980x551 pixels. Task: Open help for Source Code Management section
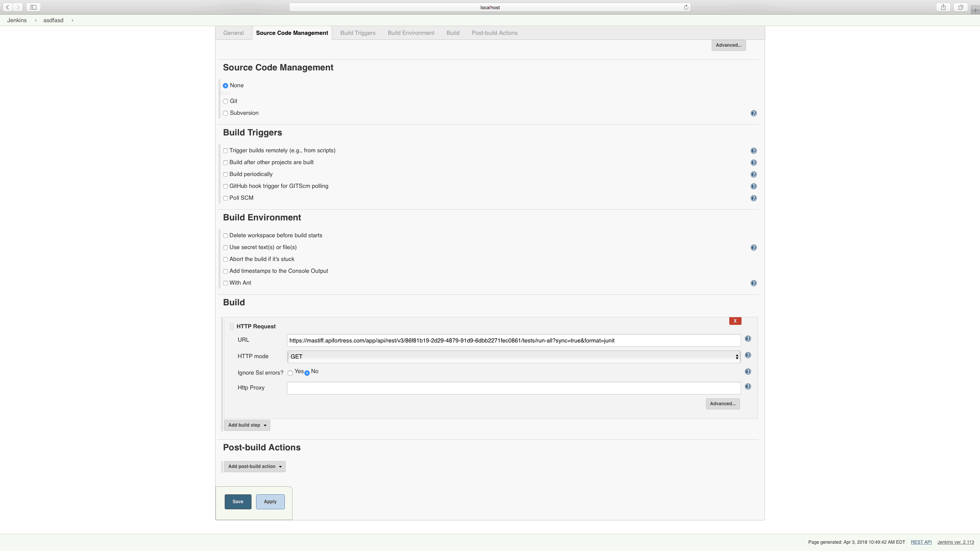tap(753, 113)
